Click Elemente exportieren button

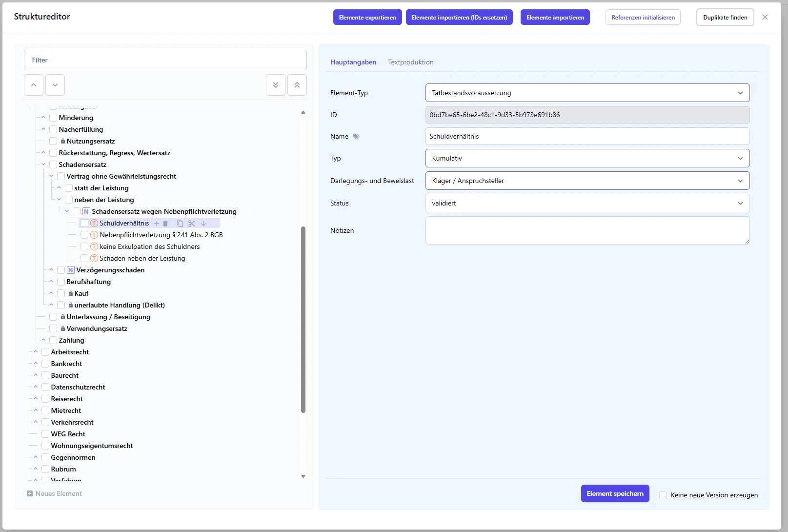(367, 17)
